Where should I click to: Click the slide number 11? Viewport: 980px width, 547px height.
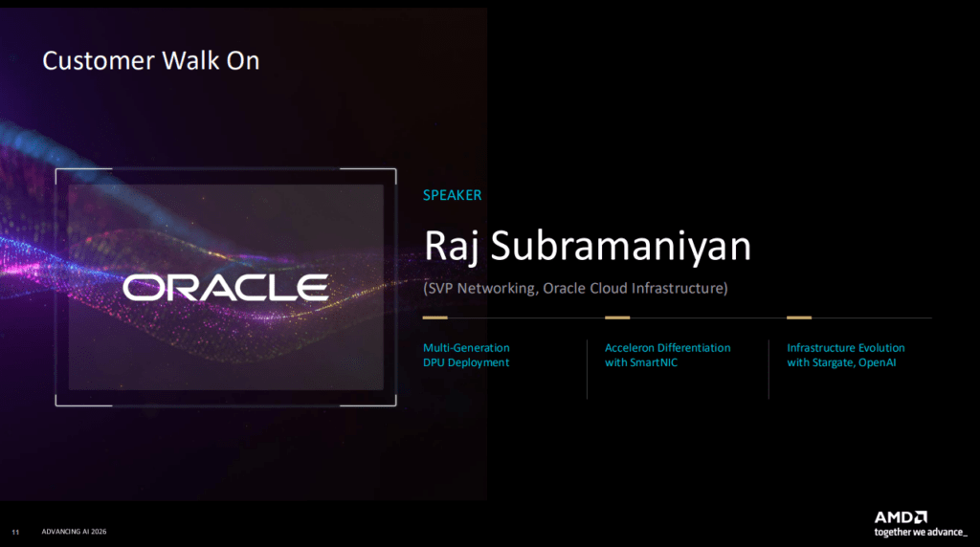[15, 532]
